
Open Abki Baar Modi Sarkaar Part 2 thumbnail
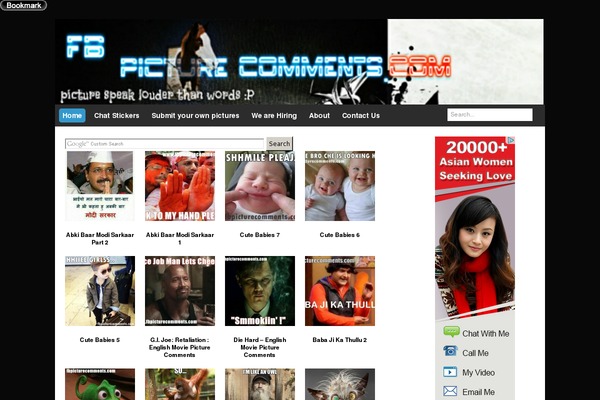100,186
